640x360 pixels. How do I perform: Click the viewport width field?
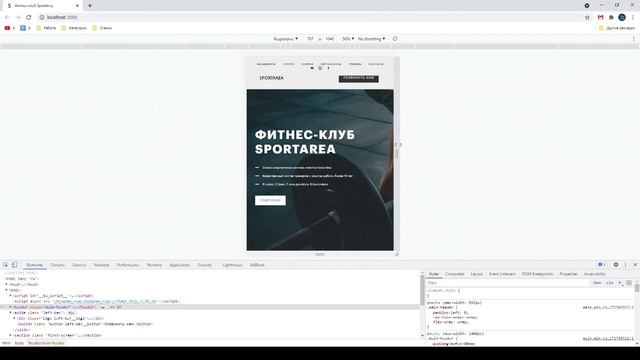click(310, 39)
